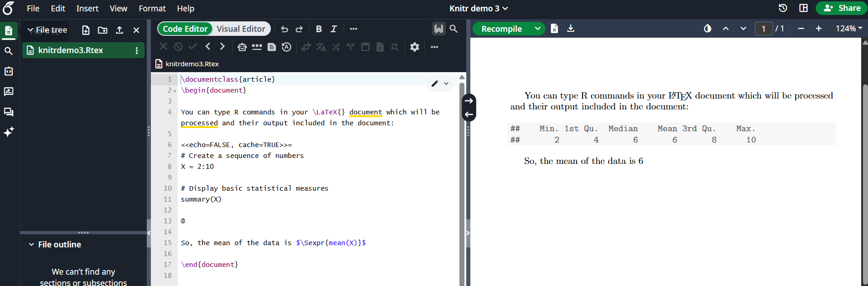Open the document page tool in Writefull bar
The image size is (868, 286).
pos(272,47)
